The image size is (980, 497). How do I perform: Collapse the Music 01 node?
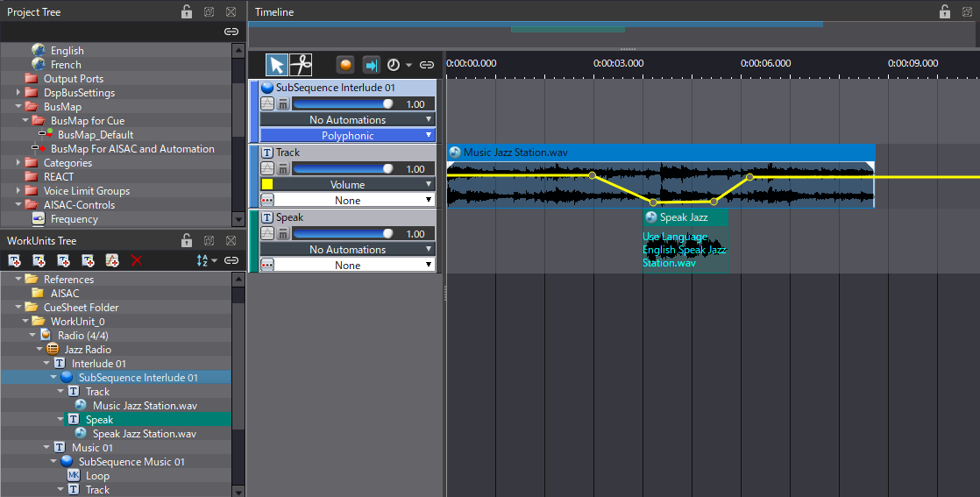pos(46,447)
